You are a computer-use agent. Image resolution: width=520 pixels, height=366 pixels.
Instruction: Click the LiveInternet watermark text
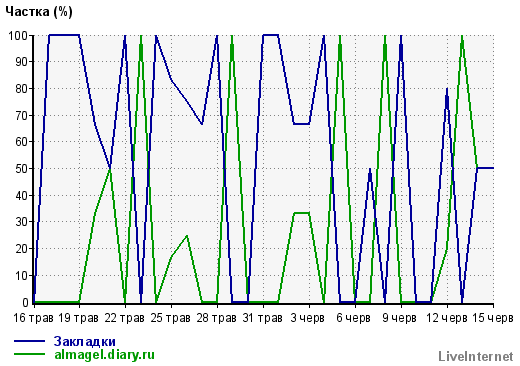point(476,356)
